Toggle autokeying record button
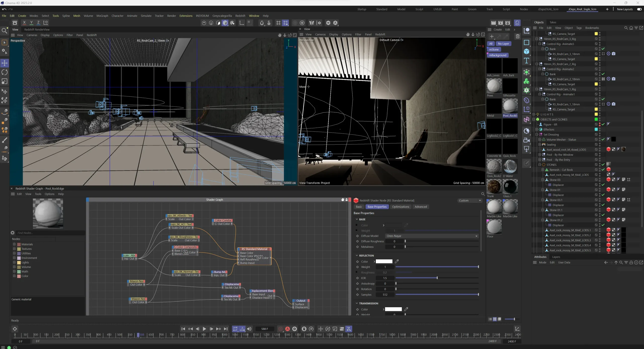The image size is (644, 349). (288, 329)
